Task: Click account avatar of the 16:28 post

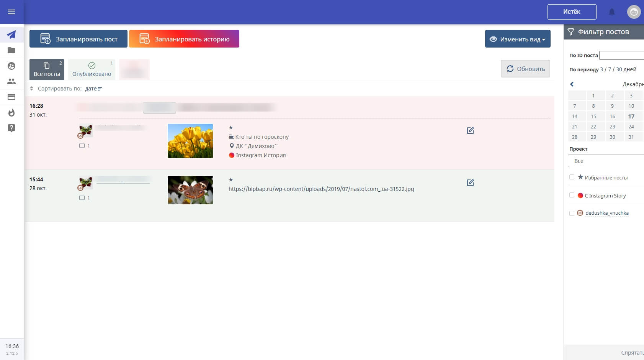Action: coord(85,131)
